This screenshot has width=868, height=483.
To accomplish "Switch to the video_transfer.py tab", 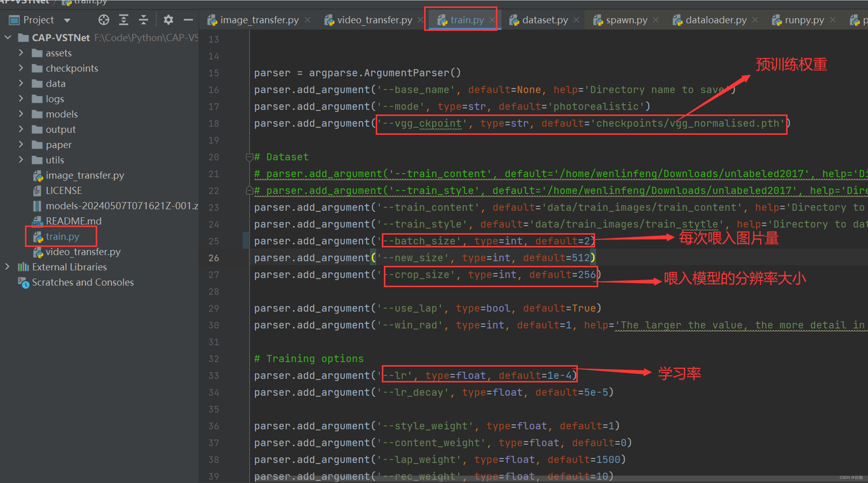I will [374, 20].
